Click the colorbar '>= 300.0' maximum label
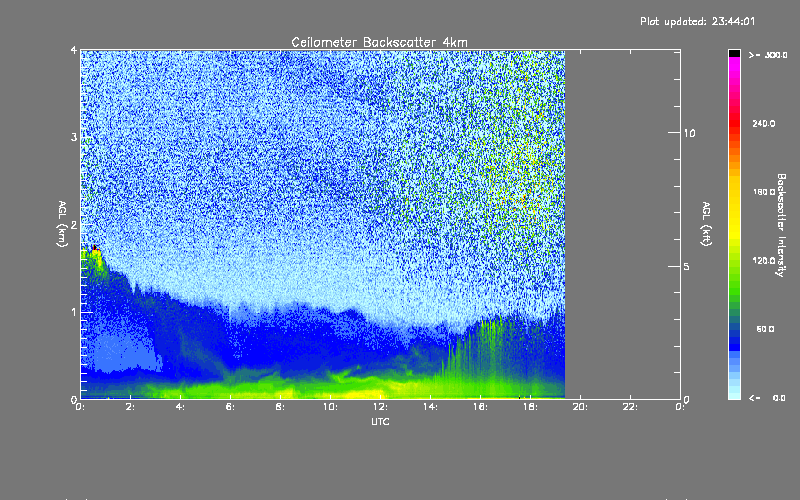Viewport: 800px width, 500px height. tap(768, 55)
